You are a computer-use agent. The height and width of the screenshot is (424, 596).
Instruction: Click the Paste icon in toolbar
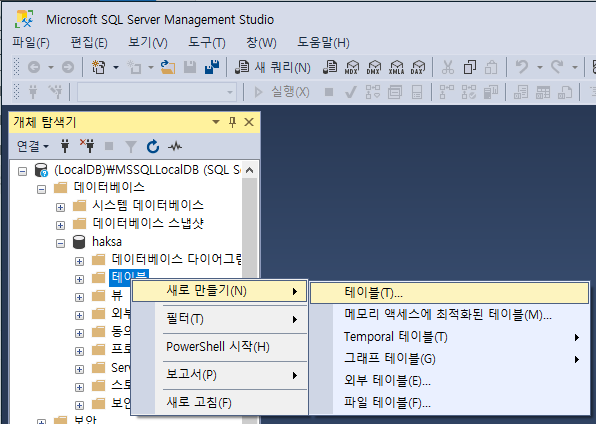491,67
